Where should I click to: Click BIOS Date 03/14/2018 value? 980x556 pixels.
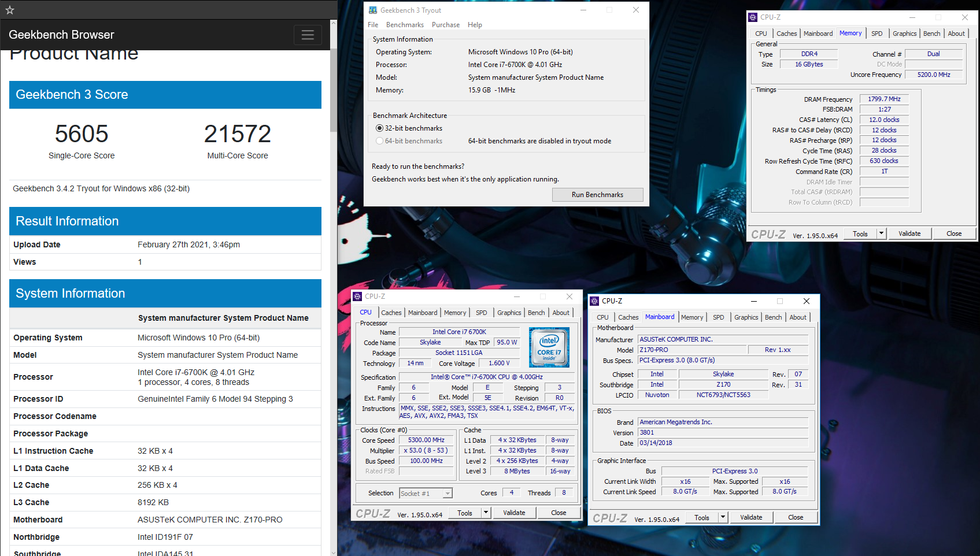click(723, 443)
